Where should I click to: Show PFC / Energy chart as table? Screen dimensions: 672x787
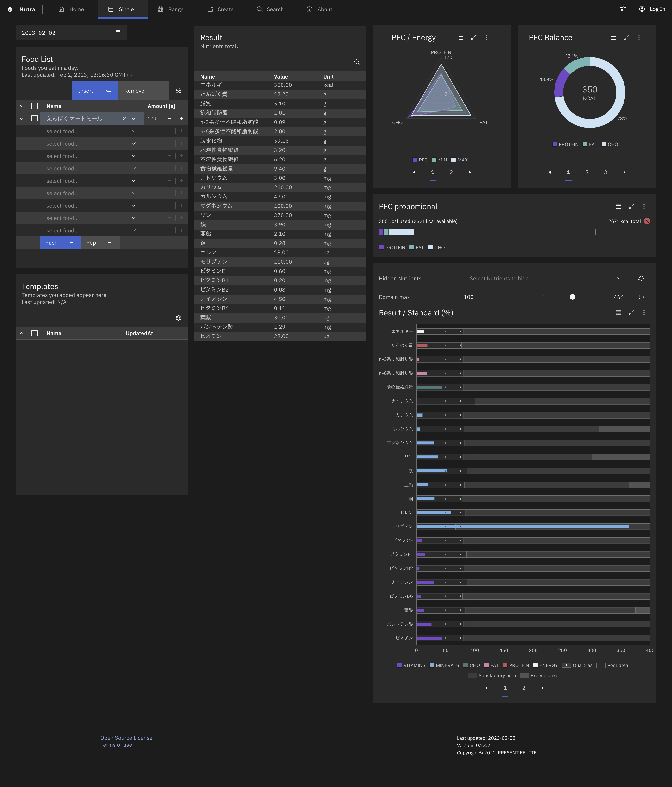461,37
